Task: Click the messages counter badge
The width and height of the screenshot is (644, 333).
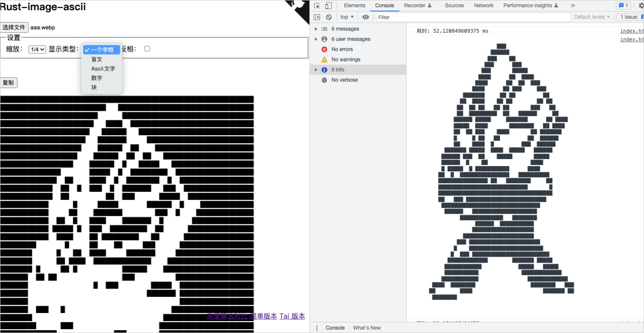Action: point(623,6)
